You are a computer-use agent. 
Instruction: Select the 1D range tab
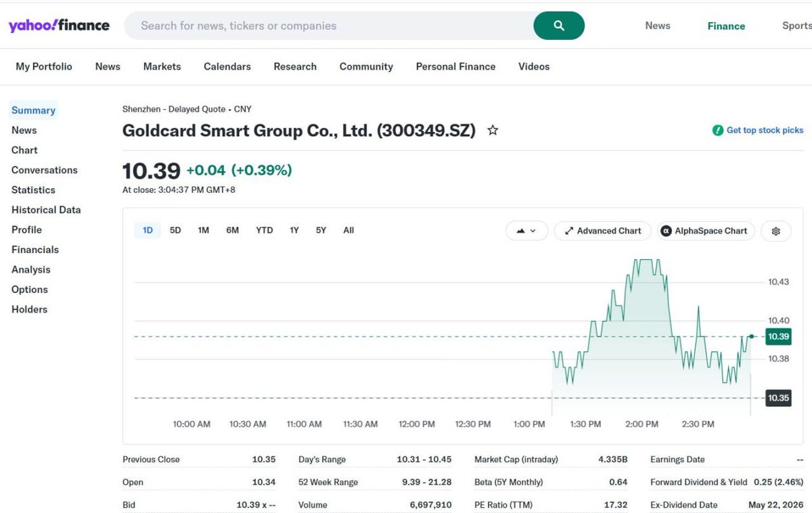[148, 230]
